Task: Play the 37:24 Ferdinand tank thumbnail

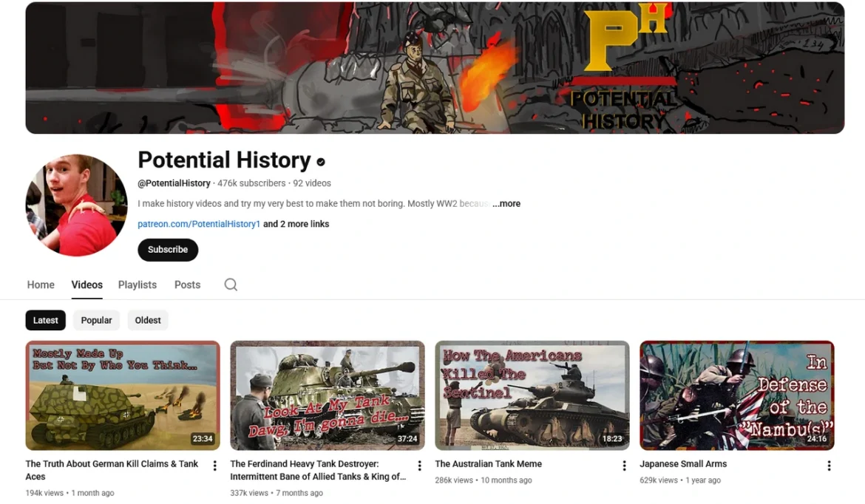Action: click(x=327, y=395)
